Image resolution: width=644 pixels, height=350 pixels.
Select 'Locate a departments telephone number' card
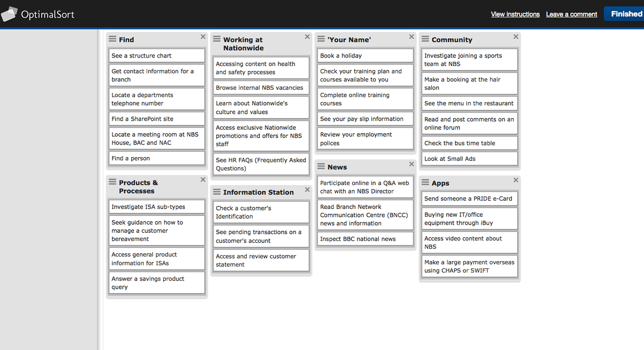tap(157, 99)
